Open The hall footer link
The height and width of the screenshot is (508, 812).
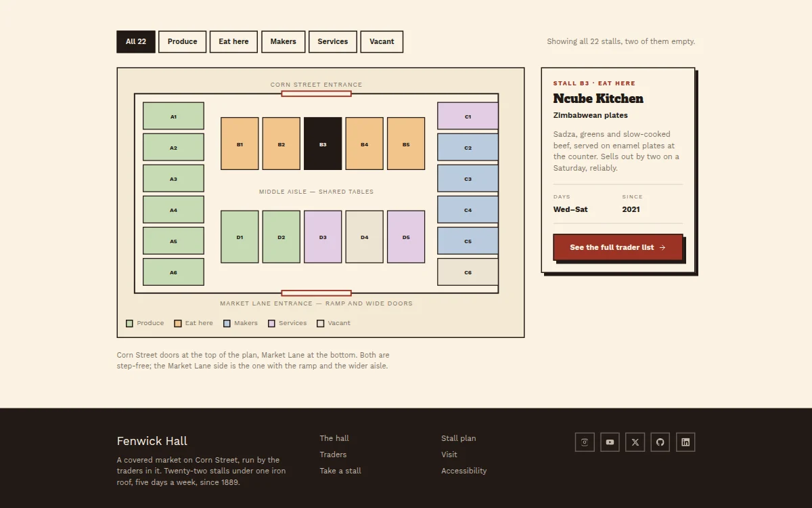tap(334, 438)
